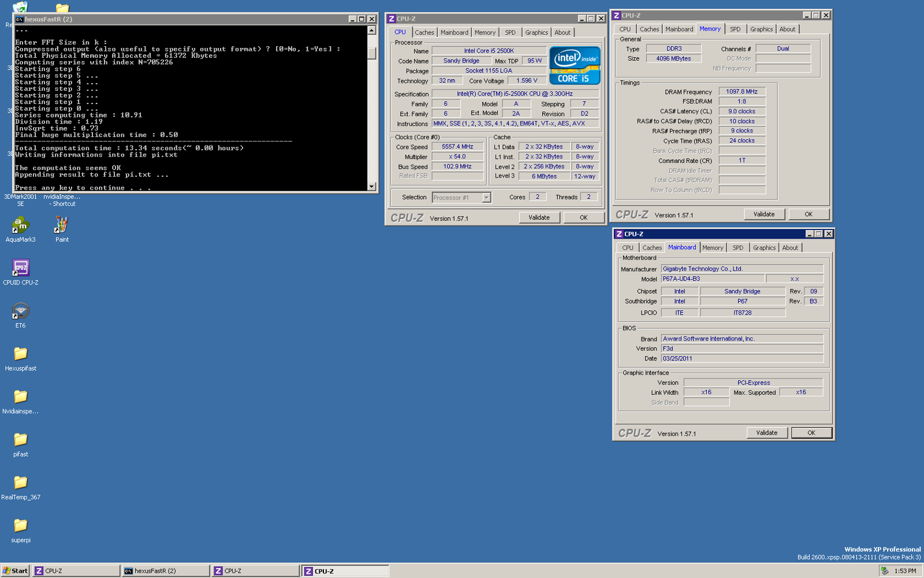Click OK in CPU-Z Mainboard window

tap(811, 432)
